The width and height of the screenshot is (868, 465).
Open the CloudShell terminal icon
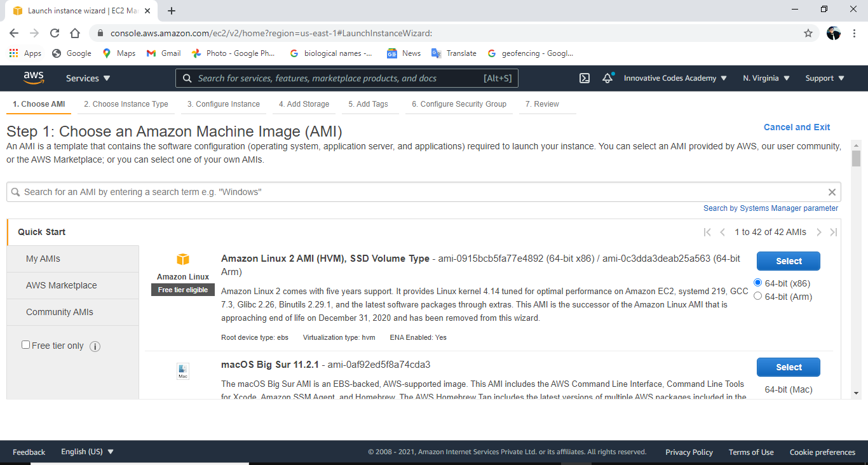(x=585, y=77)
